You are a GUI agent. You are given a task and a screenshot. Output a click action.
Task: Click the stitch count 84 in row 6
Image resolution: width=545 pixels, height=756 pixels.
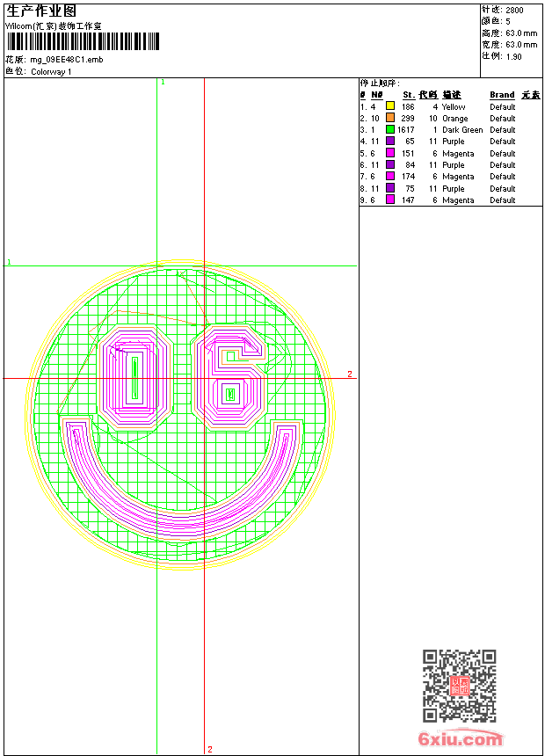[410, 165]
